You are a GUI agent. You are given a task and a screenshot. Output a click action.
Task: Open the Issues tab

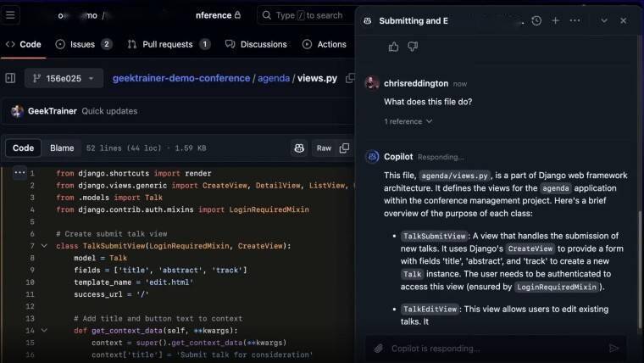click(84, 44)
